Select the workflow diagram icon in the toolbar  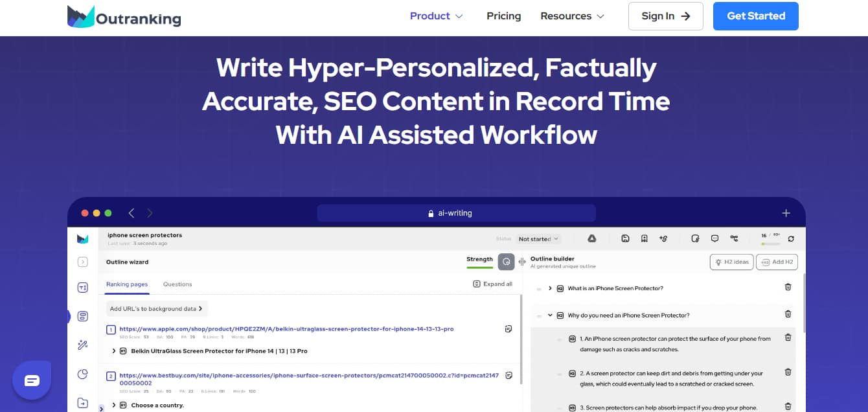[x=735, y=238]
